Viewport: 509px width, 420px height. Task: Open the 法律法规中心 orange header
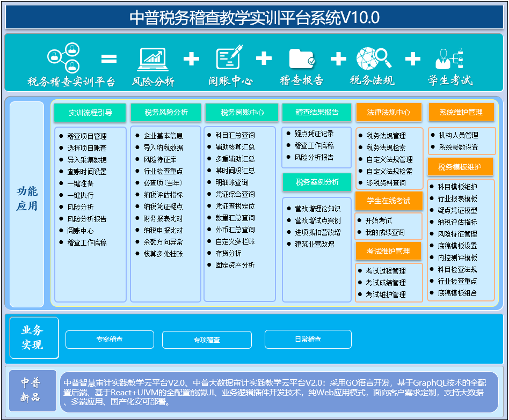[389, 112]
